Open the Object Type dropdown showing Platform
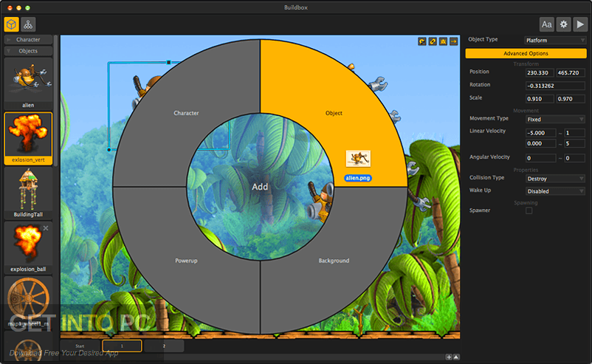The image size is (592, 364). [x=555, y=41]
